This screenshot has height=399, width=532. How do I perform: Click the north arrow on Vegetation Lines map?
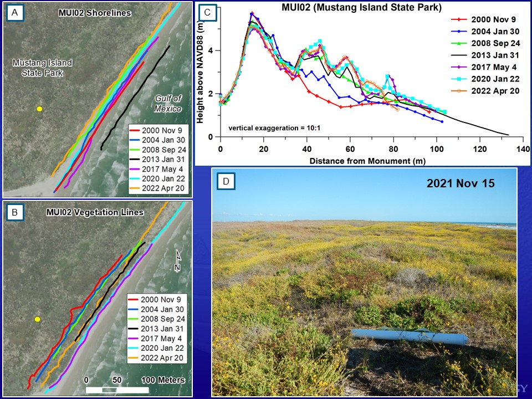[177, 260]
